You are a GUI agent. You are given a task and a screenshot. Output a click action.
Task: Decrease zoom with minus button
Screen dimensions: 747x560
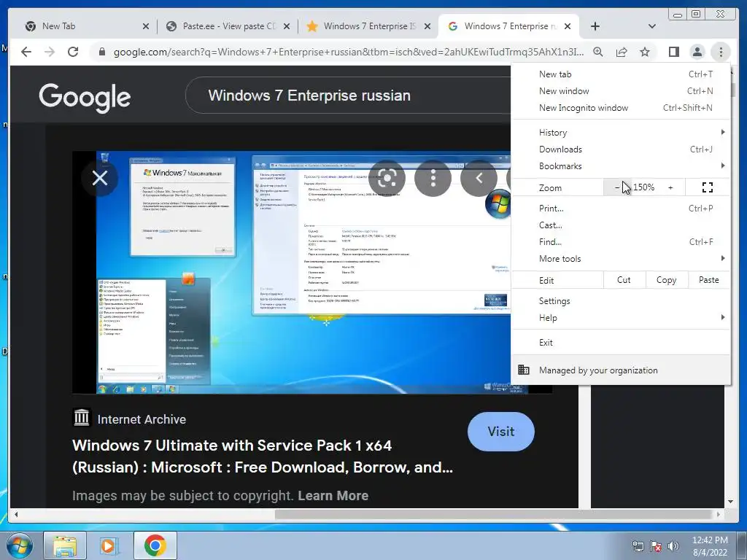click(617, 187)
